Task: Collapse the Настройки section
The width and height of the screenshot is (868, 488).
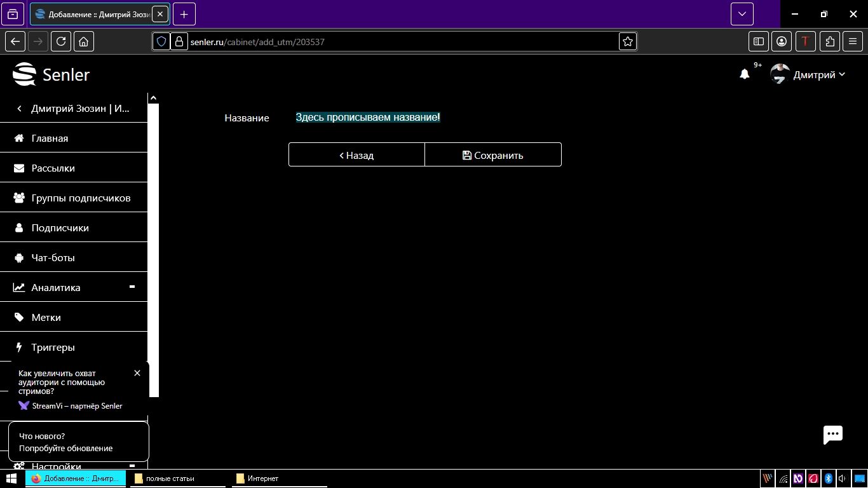Action: 132,466
